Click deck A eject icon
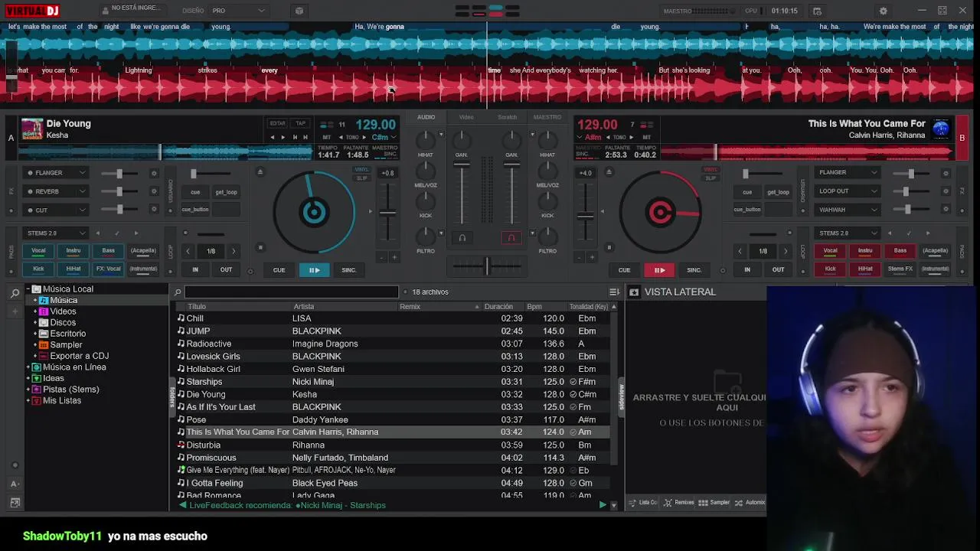The width and height of the screenshot is (980, 551). coord(260,171)
